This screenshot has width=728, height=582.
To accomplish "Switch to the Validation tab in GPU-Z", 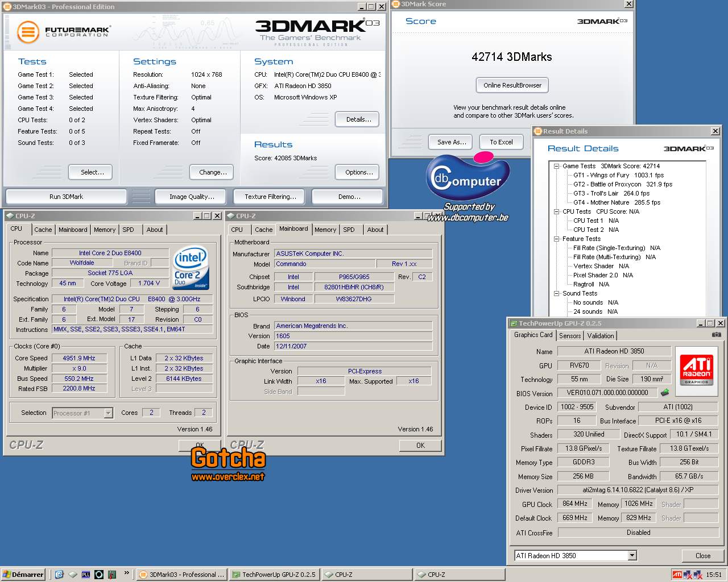I will coord(601,336).
